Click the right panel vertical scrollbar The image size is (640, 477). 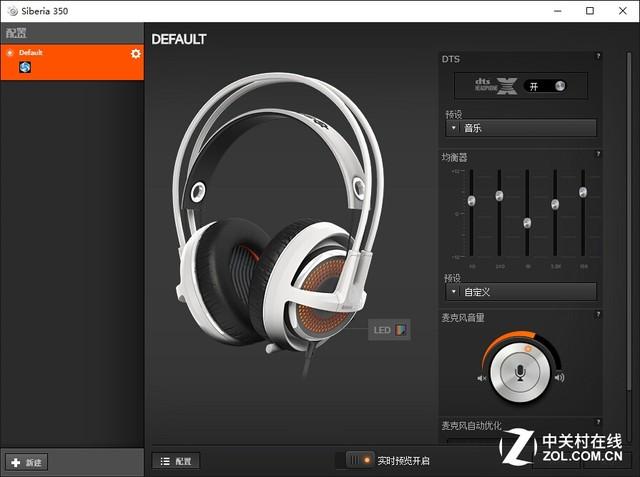click(x=629, y=220)
